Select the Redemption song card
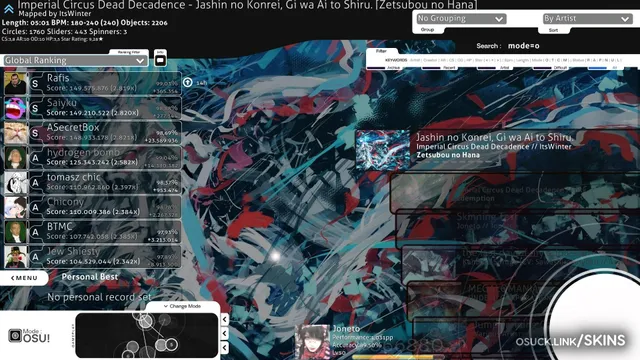 point(515,194)
